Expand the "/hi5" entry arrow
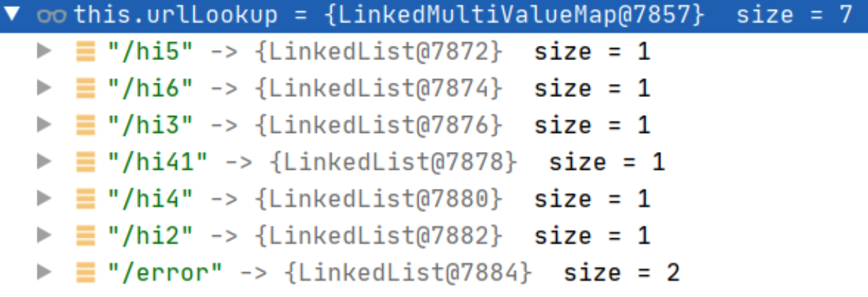 (x=44, y=51)
